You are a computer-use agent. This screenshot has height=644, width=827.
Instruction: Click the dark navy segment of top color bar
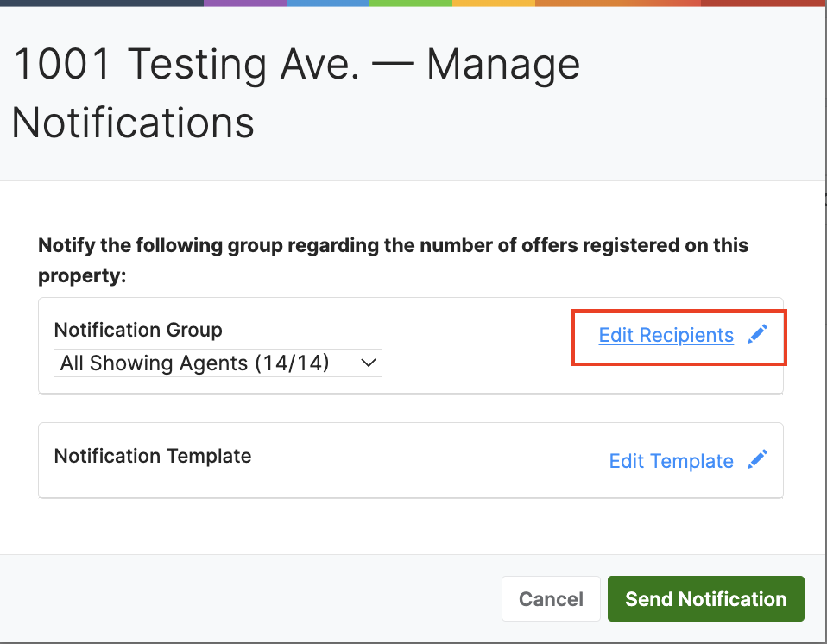102,3
